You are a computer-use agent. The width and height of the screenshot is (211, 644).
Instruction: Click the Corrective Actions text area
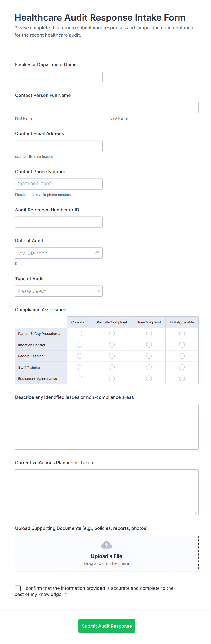[106, 492]
